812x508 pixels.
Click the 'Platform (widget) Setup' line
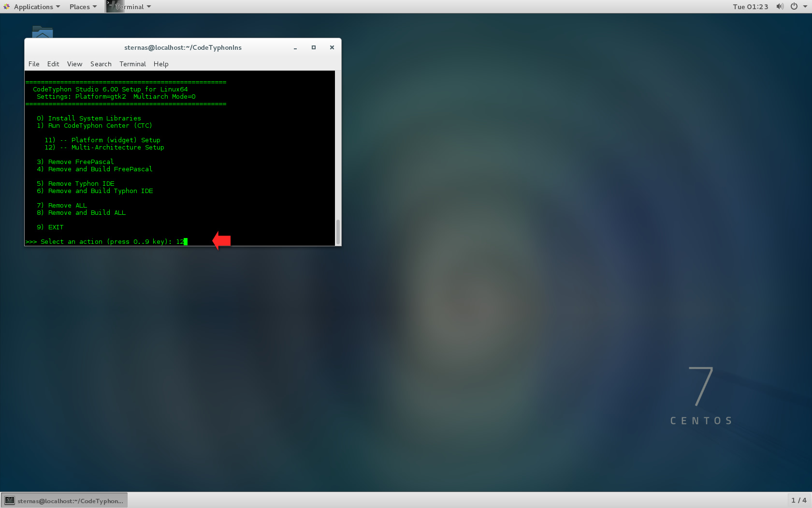(x=102, y=140)
